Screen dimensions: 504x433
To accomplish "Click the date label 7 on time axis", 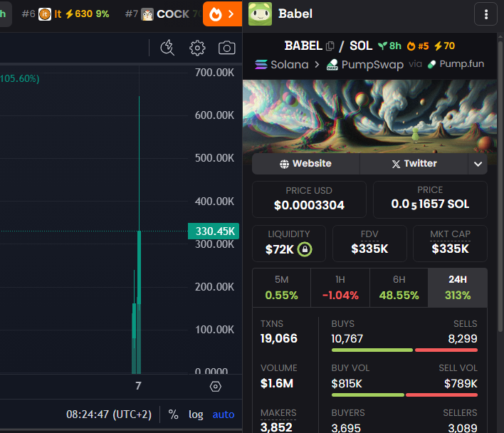I will (138, 386).
